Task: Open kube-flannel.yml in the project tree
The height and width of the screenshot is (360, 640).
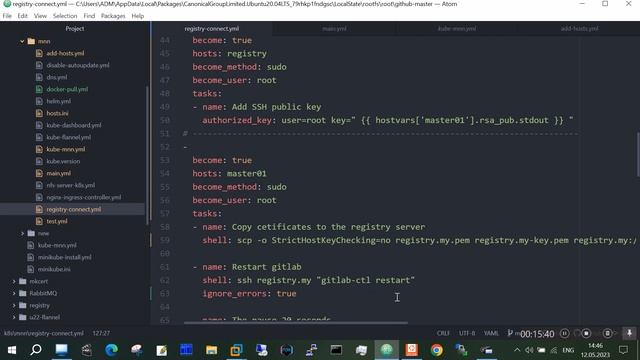Action: (x=69, y=137)
